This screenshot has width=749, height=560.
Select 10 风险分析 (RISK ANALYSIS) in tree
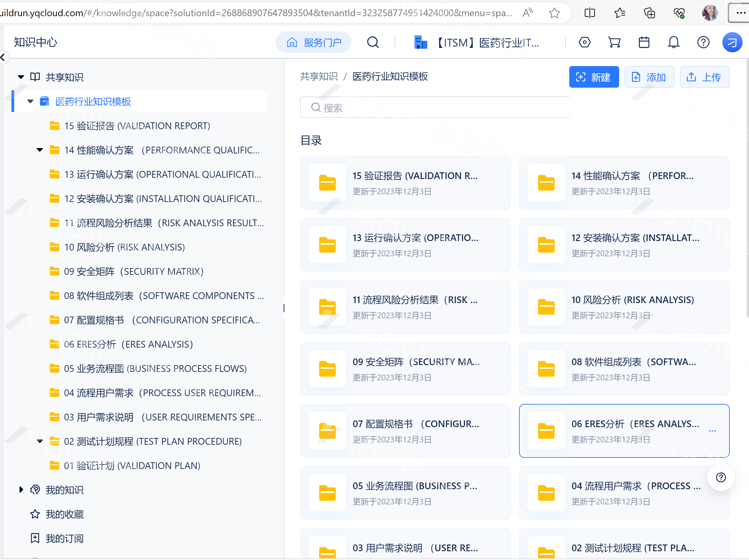click(124, 247)
